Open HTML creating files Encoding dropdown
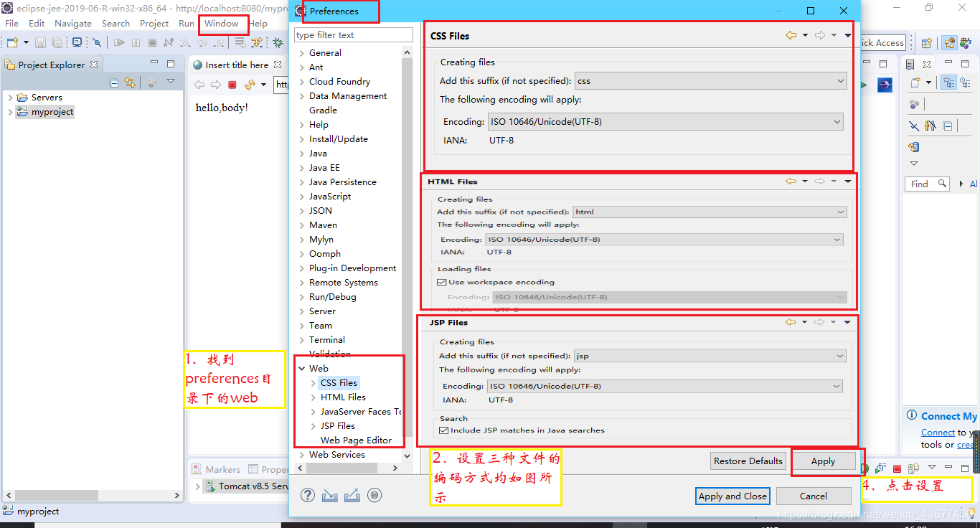The width and height of the screenshot is (980, 528). pos(664,240)
